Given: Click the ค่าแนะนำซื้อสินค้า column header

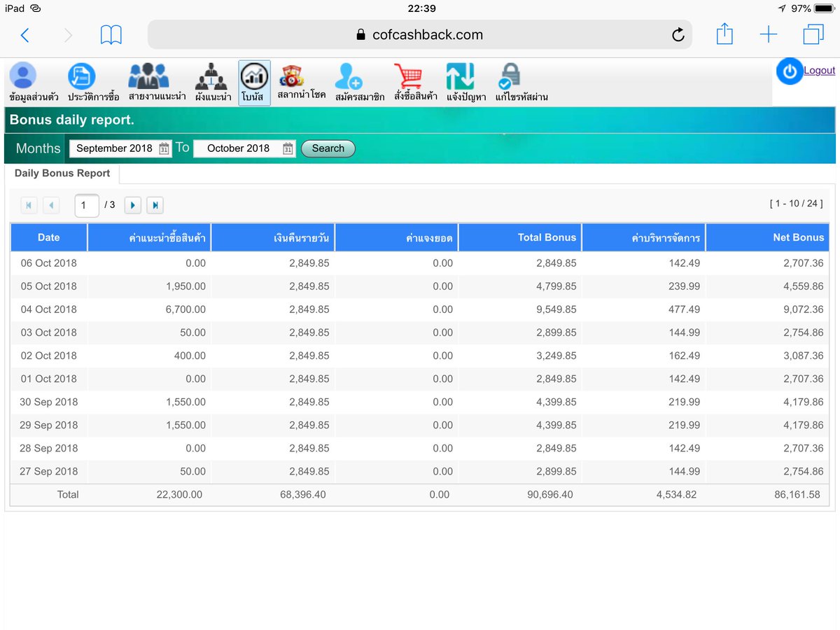Looking at the screenshot, I should tap(149, 237).
